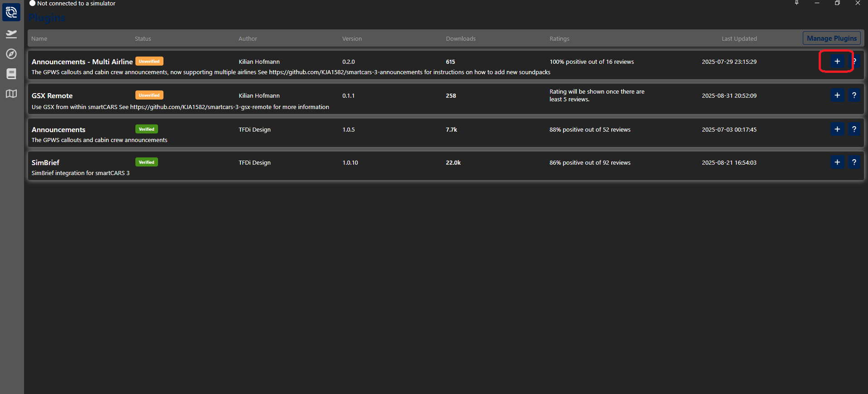The width and height of the screenshot is (868, 394).
Task: Click Kilian Hofmann author in GSX Remote row
Action: (259, 96)
